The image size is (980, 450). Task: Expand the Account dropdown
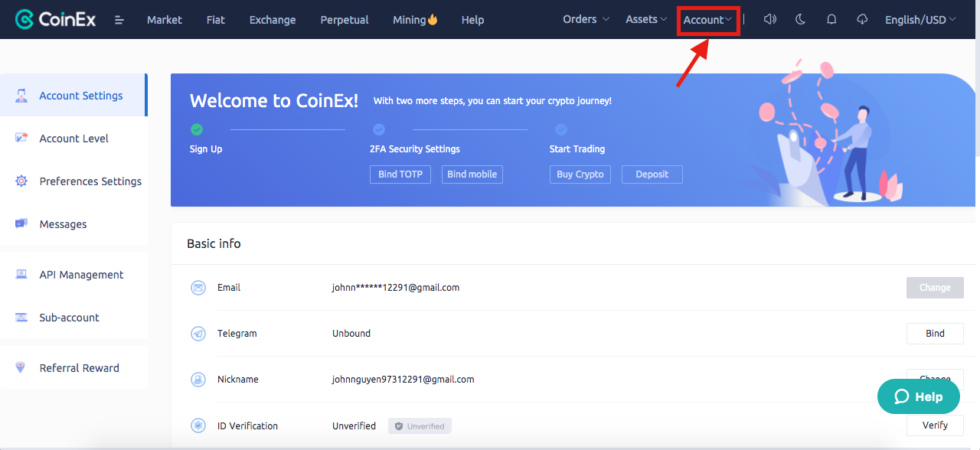[707, 20]
